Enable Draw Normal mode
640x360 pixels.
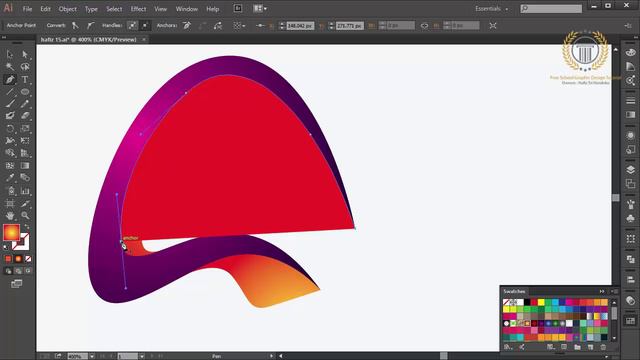pyautogui.click(x=8, y=271)
